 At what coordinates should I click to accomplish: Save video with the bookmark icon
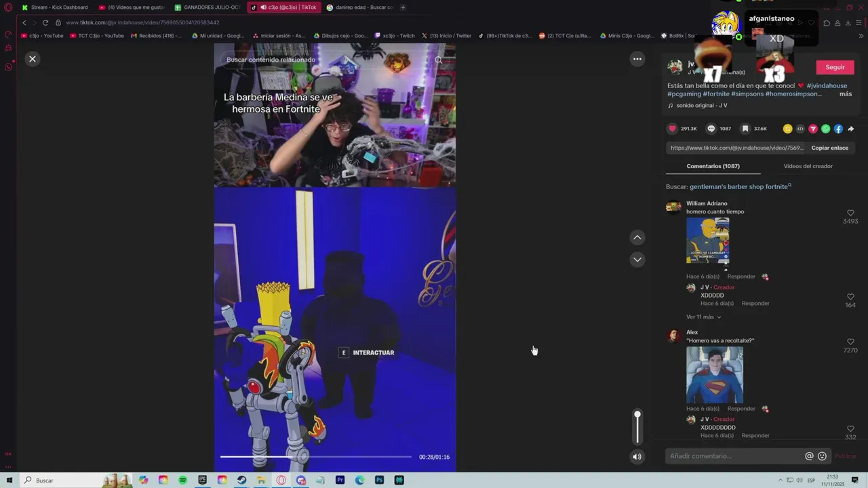745,129
